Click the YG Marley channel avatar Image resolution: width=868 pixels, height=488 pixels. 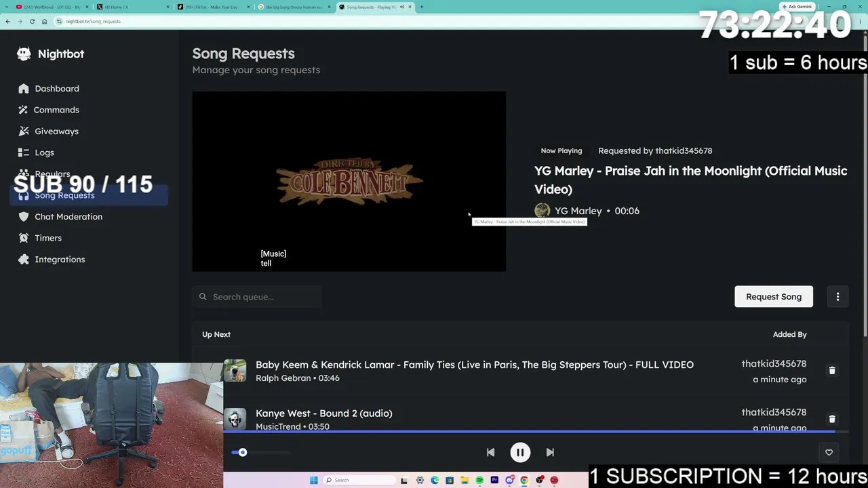coord(542,211)
